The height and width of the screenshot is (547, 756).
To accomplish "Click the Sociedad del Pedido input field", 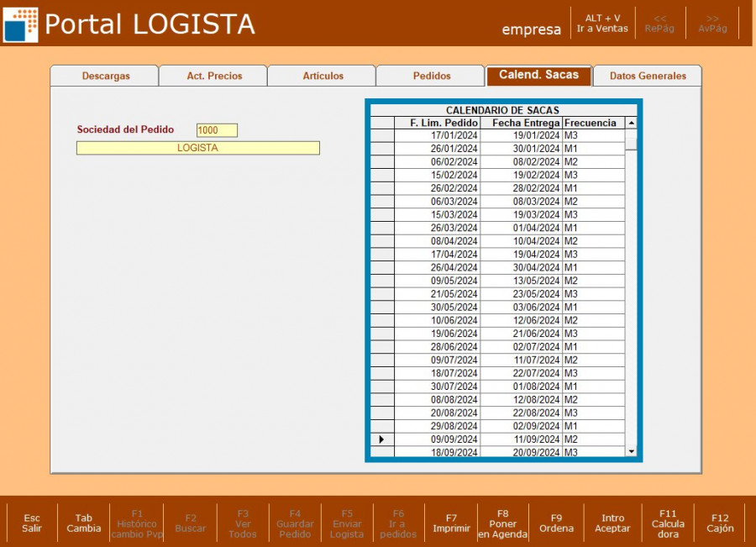I will click(x=217, y=130).
